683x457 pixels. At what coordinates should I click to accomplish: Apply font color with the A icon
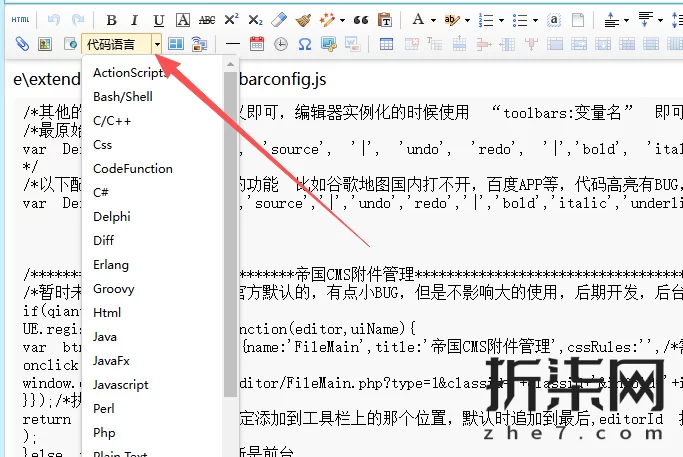(418, 20)
